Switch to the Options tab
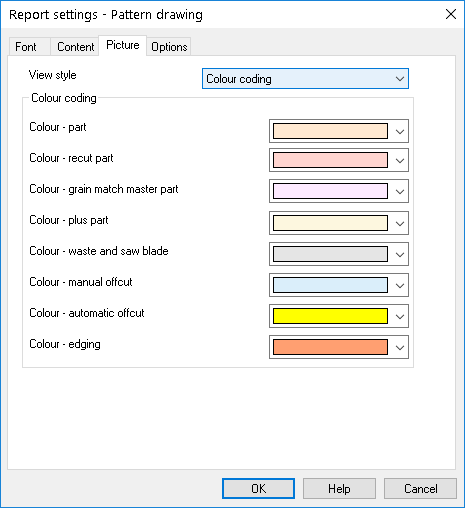This screenshot has width=465, height=508. [169, 47]
